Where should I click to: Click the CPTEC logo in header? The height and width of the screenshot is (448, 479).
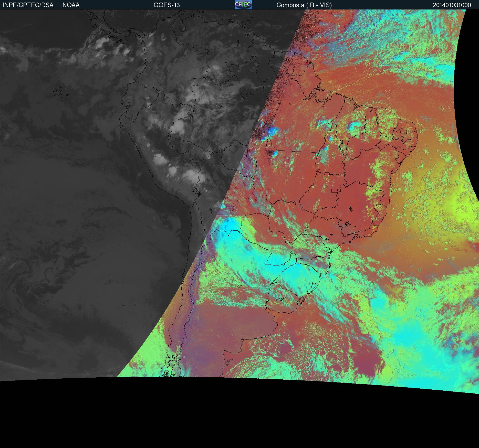(243, 5)
